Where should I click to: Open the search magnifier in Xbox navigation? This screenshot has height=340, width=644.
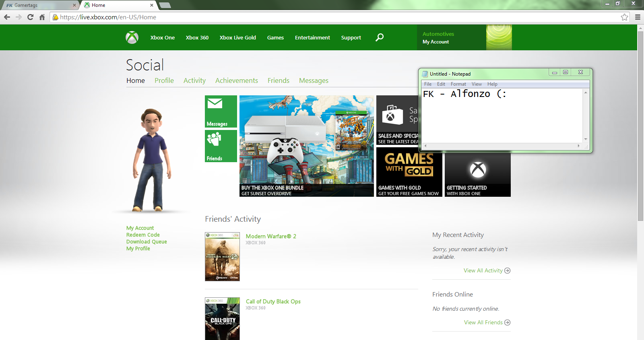(x=380, y=37)
